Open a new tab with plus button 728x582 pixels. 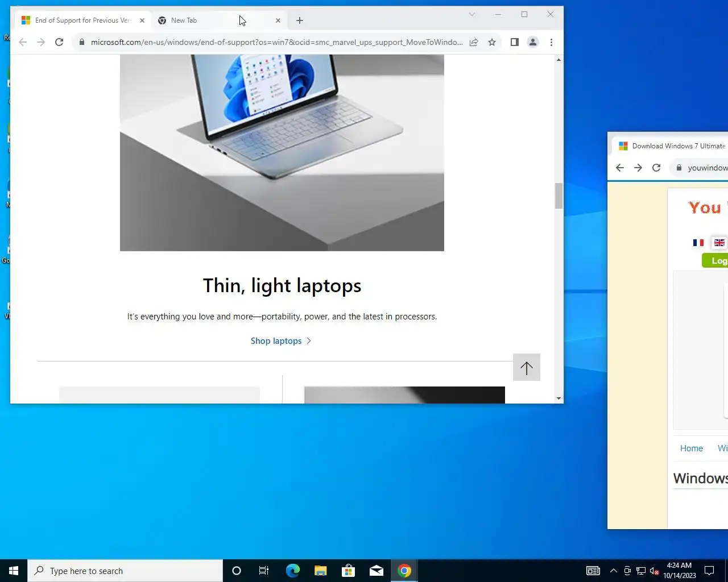point(300,20)
